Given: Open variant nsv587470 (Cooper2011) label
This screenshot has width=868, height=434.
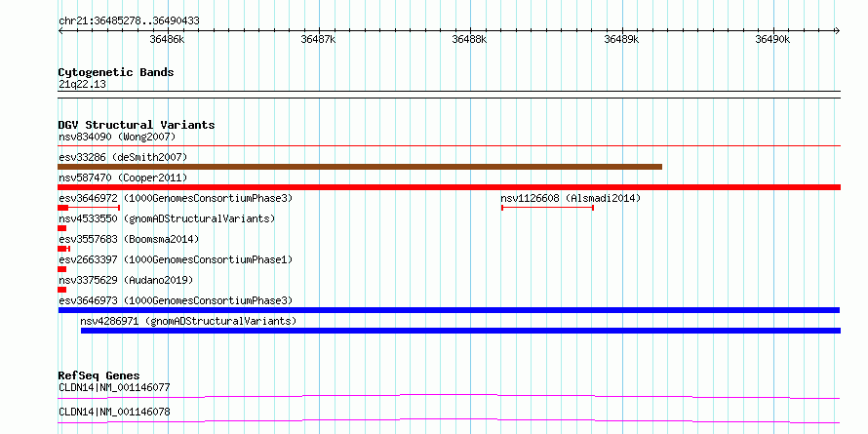Looking at the screenshot, I should click(x=123, y=178).
